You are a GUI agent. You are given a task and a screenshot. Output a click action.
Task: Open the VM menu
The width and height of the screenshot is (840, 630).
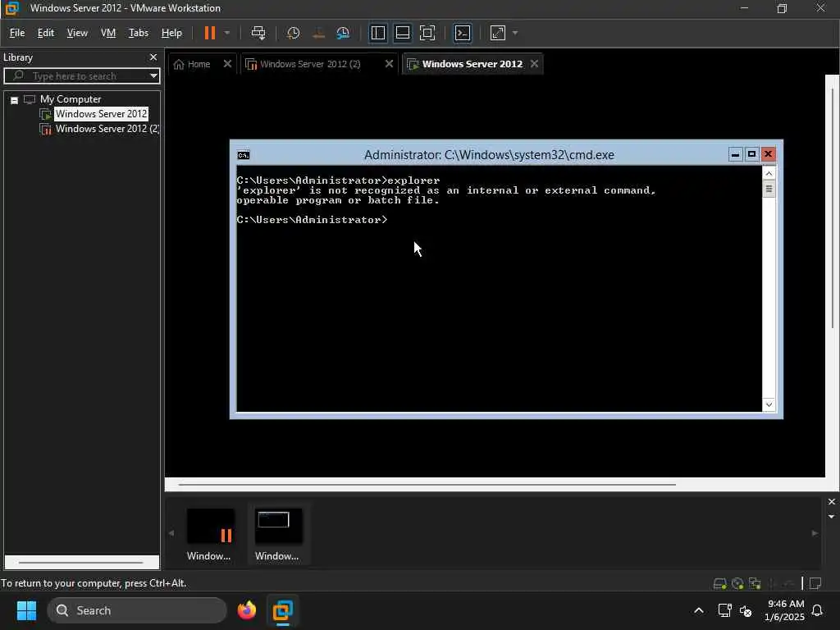[108, 33]
